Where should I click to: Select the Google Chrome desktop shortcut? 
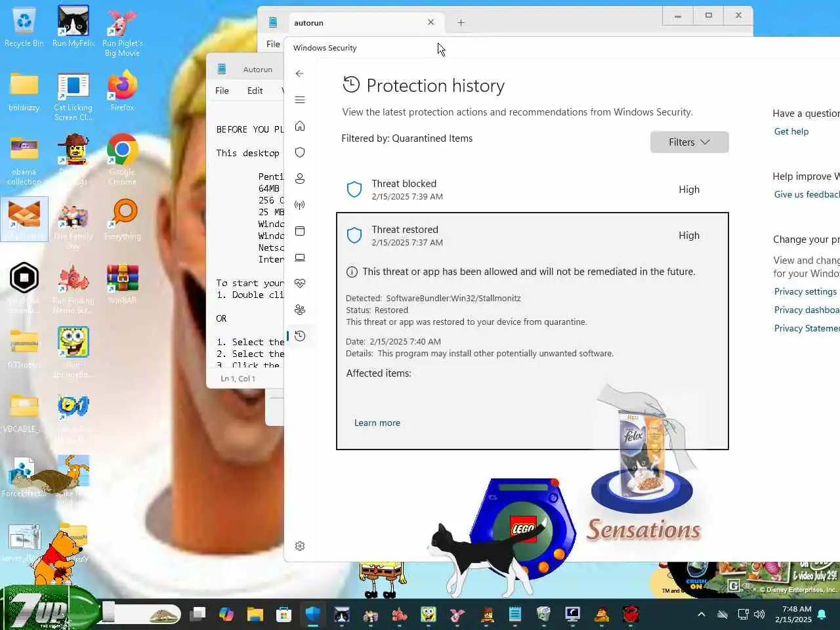(x=122, y=159)
